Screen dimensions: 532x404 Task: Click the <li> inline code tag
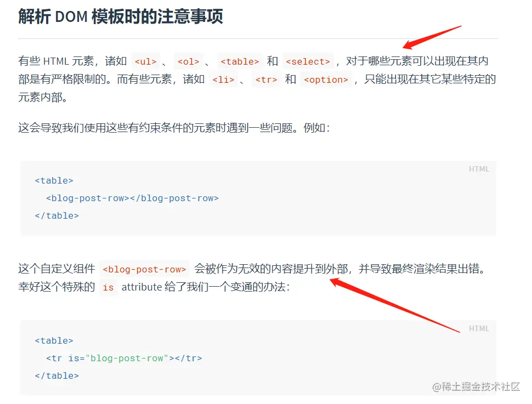point(223,79)
